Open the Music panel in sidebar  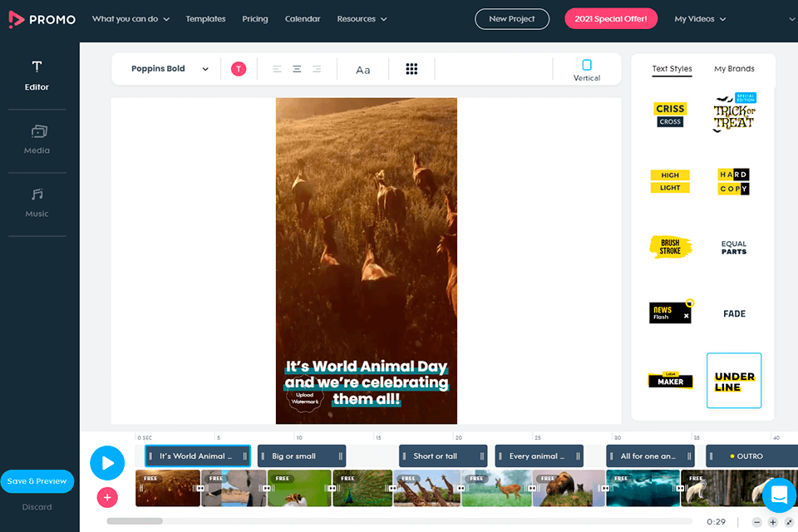(x=37, y=195)
